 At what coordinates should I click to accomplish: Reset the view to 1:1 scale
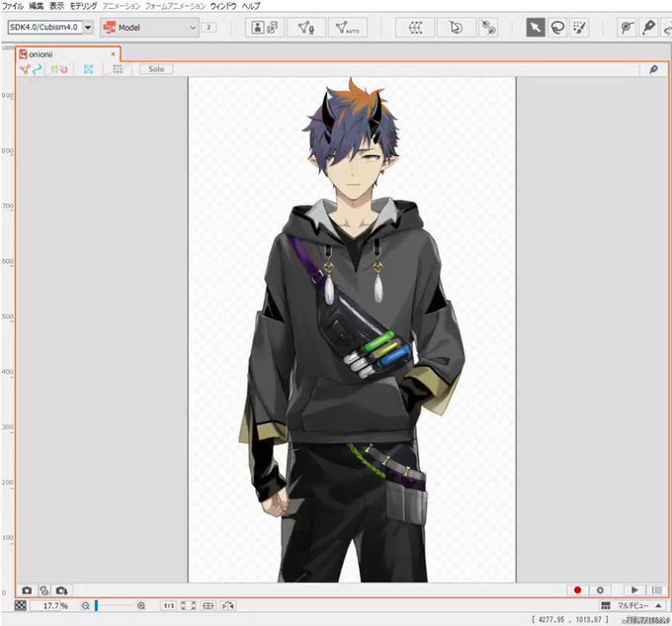coord(168,605)
